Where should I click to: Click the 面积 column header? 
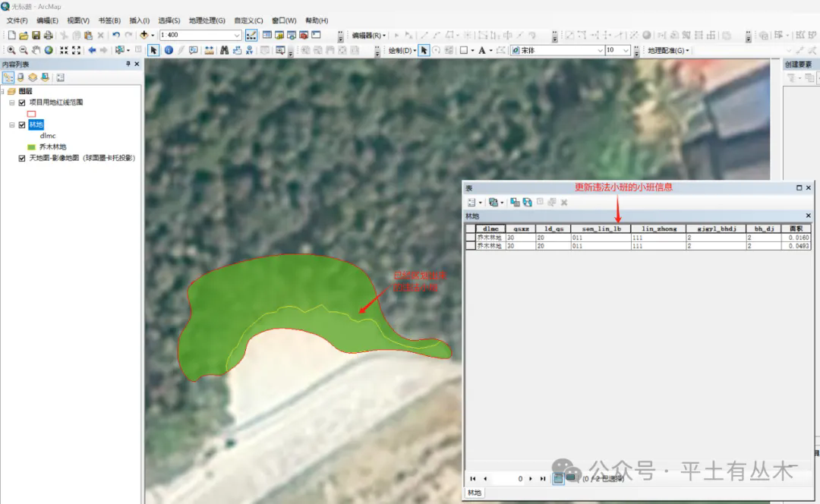point(796,228)
